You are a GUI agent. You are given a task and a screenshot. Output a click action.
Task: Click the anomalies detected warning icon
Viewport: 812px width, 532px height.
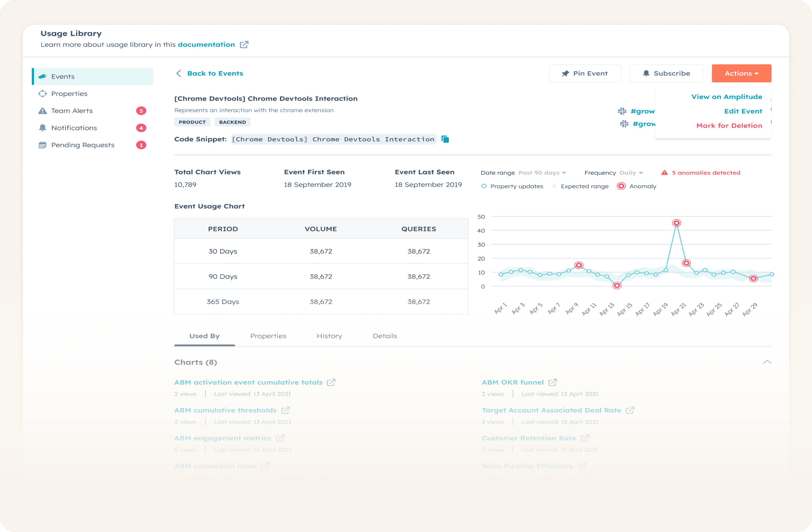664,173
